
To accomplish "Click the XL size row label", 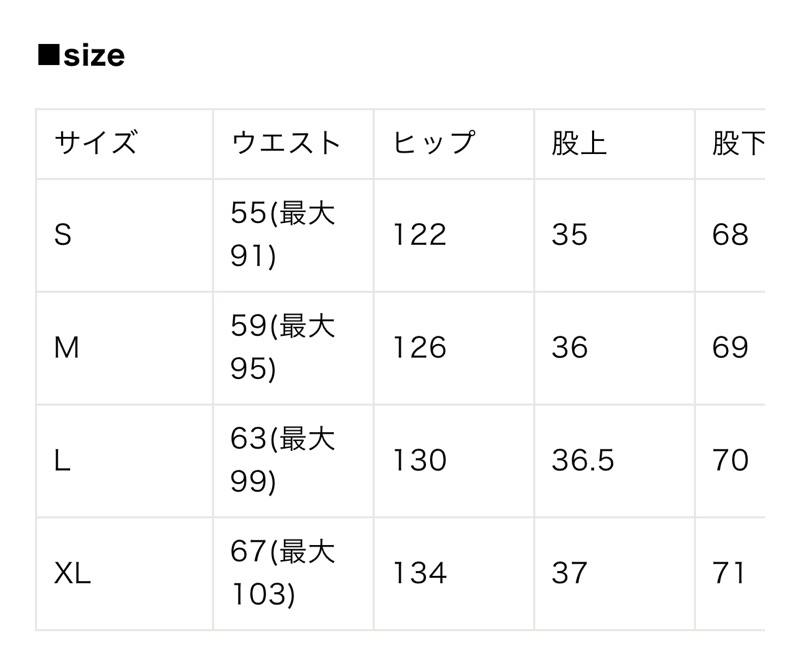I will 72,574.
